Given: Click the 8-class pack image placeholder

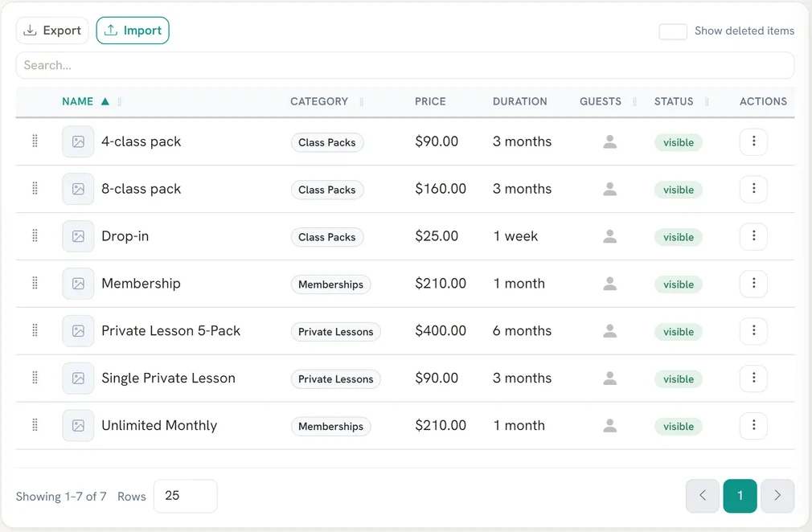Looking at the screenshot, I should pyautogui.click(x=78, y=189).
